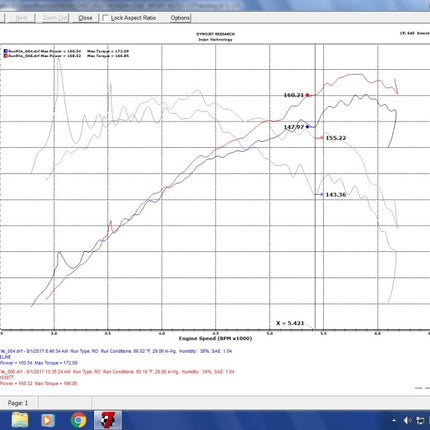The height and width of the screenshot is (430, 430).
Task: Click the DYNOJET RESEARCH graph title
Action: click(x=215, y=34)
